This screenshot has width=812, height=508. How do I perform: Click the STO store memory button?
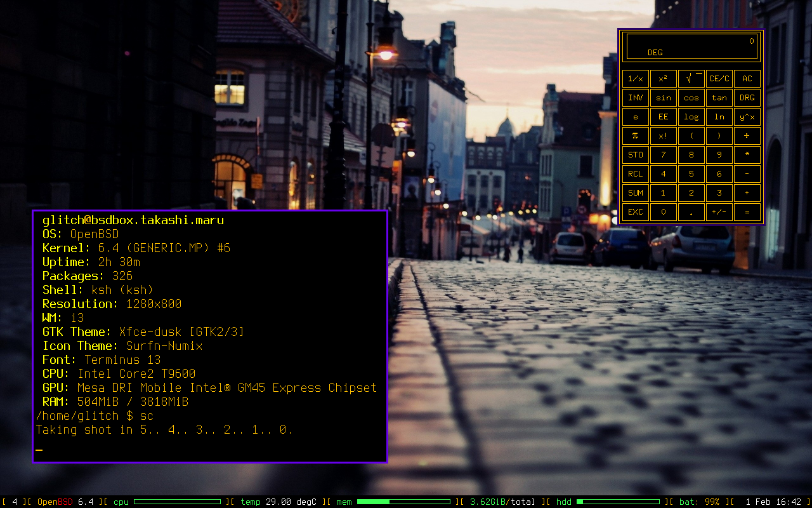point(636,155)
